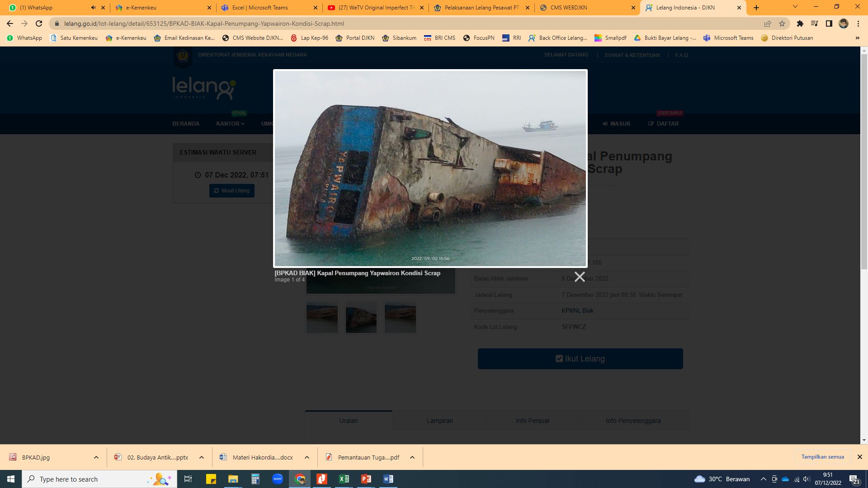Image resolution: width=868 pixels, height=488 pixels.
Task: Mute the WhatsApp tab audio icon
Action: pos(93,8)
